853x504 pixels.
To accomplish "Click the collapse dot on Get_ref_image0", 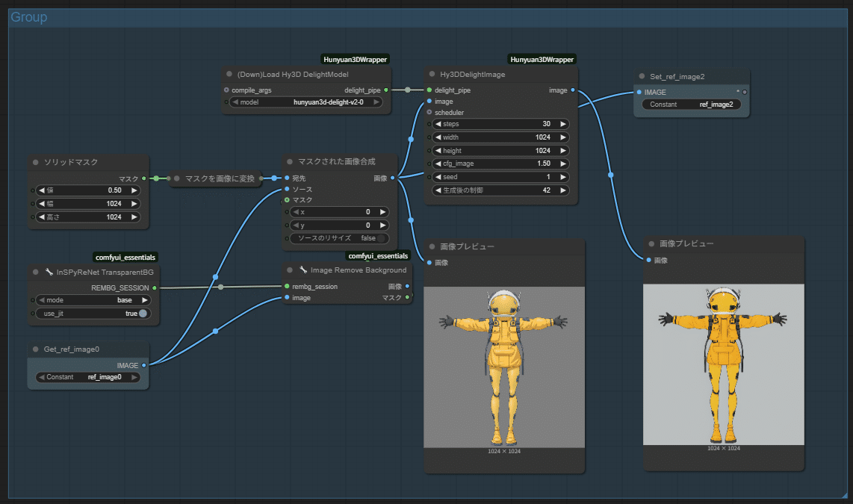I will (36, 349).
